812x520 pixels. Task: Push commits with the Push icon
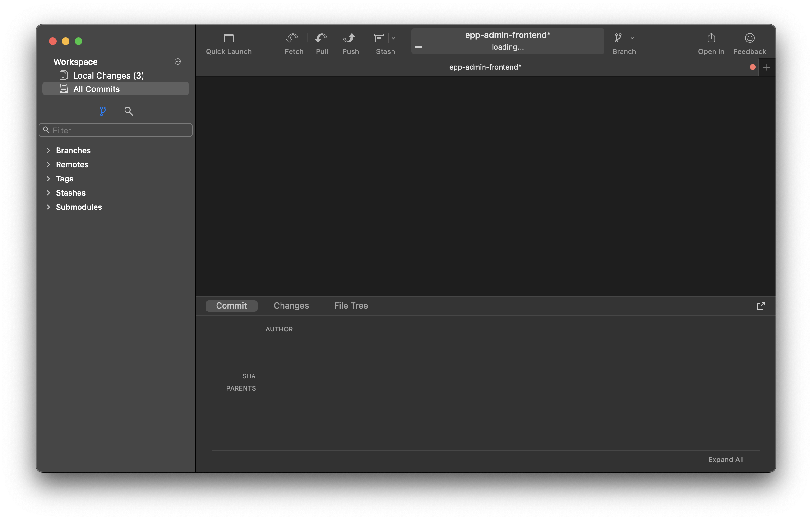349,38
